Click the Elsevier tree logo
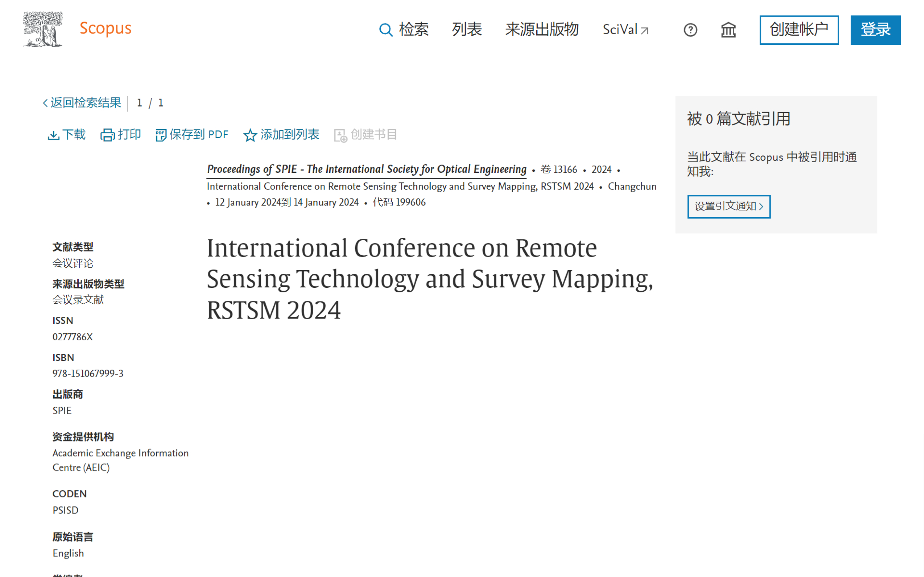 click(x=42, y=29)
